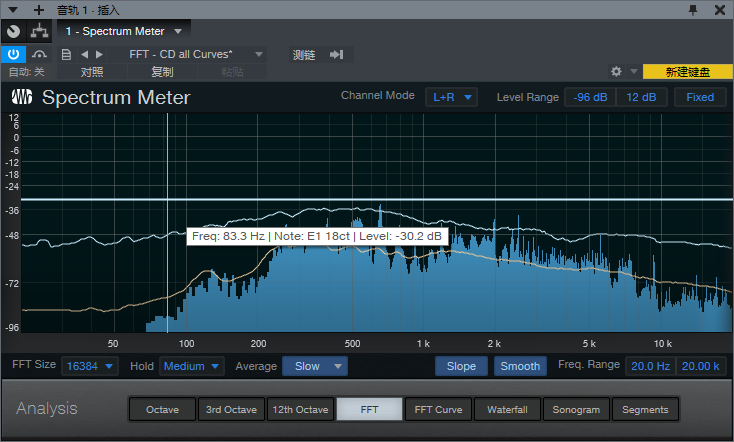The image size is (734, 442).
Task: Toggle the plugin power bypass button
Action: [x=14, y=54]
